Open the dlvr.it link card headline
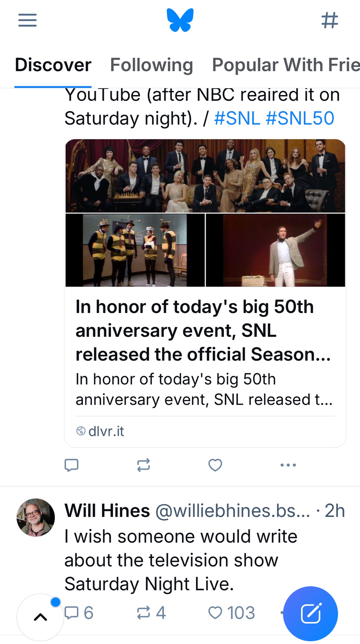360x644 pixels. (x=203, y=330)
